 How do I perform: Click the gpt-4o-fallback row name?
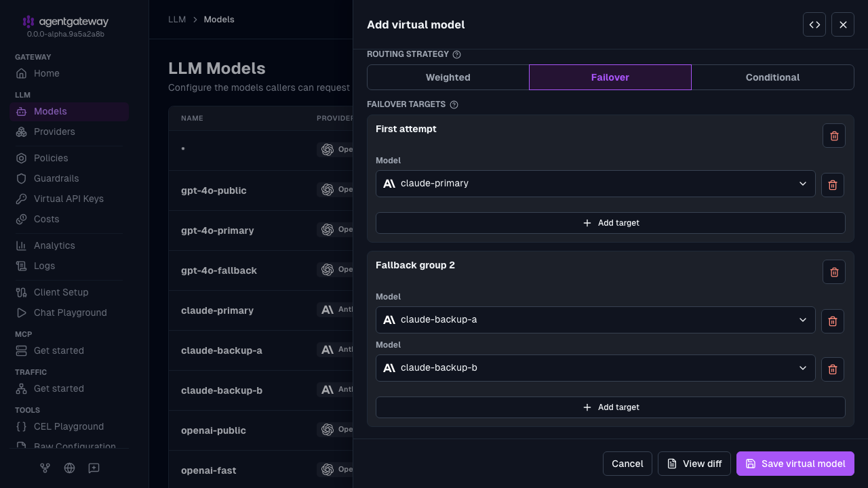click(219, 270)
